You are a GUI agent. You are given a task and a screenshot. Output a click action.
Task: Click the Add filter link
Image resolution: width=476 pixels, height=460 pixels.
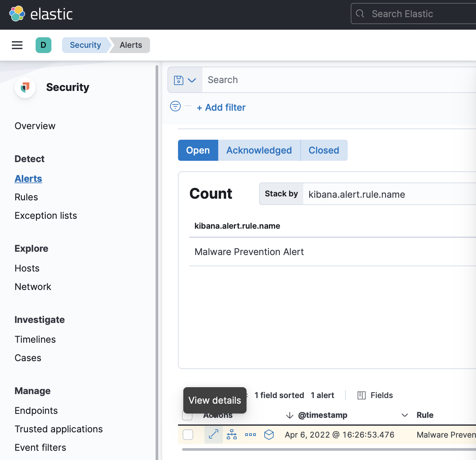point(221,107)
